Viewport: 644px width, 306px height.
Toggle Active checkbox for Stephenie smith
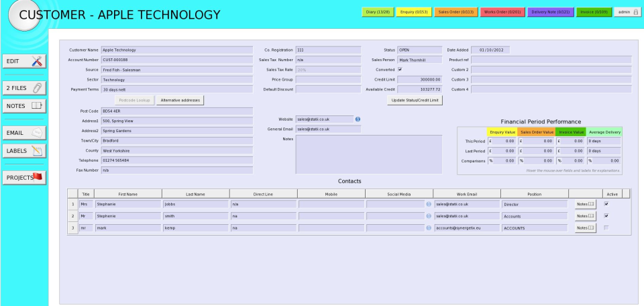[x=606, y=215]
